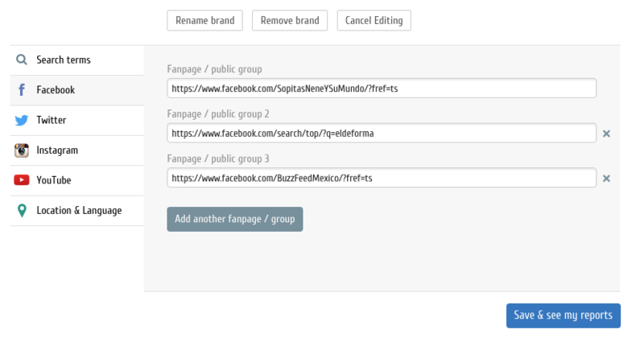Click the Instagram camera icon
Viewport: 644px width, 342px height.
pyautogui.click(x=22, y=150)
